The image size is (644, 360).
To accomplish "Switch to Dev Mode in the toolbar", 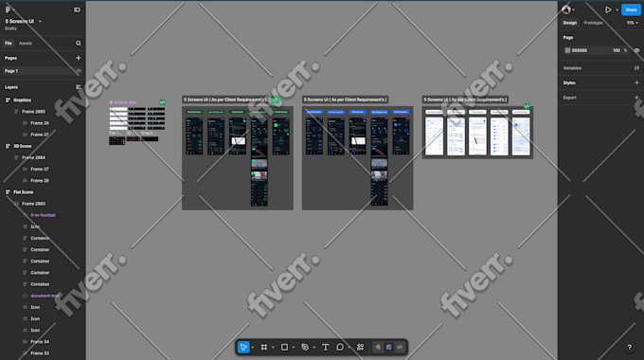I will click(400, 348).
